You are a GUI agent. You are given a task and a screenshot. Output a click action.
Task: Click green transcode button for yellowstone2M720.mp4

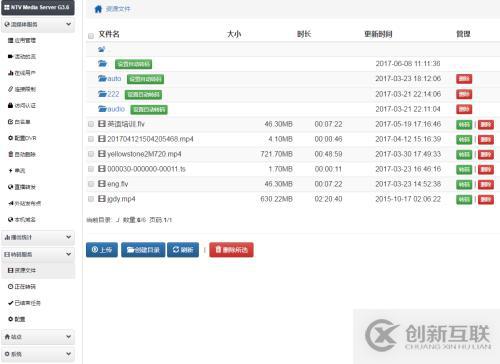(x=464, y=155)
